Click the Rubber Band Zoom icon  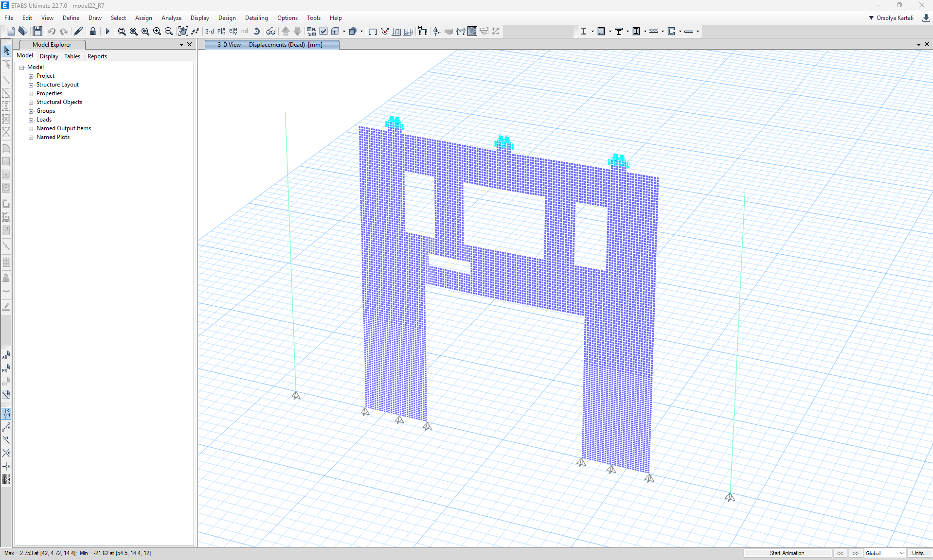coord(122,31)
